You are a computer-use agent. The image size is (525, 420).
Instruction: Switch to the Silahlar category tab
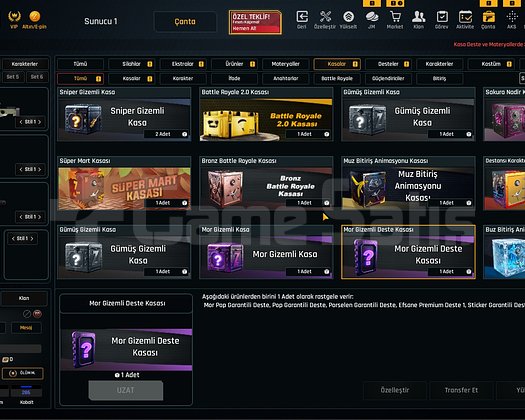(x=132, y=64)
